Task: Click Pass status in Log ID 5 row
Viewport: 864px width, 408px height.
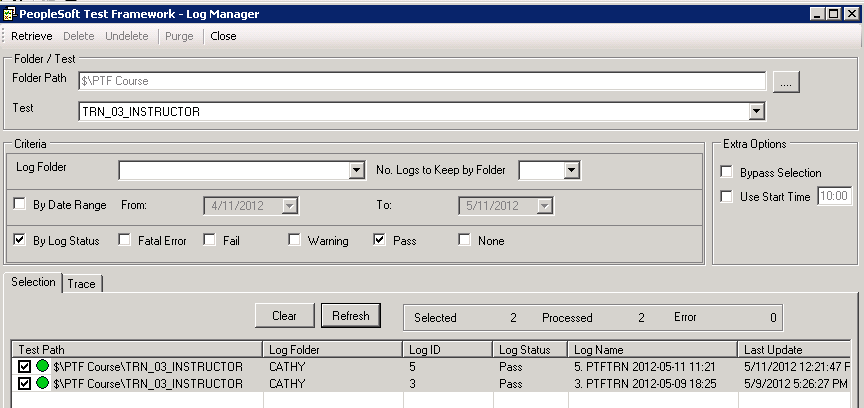Action: point(510,367)
